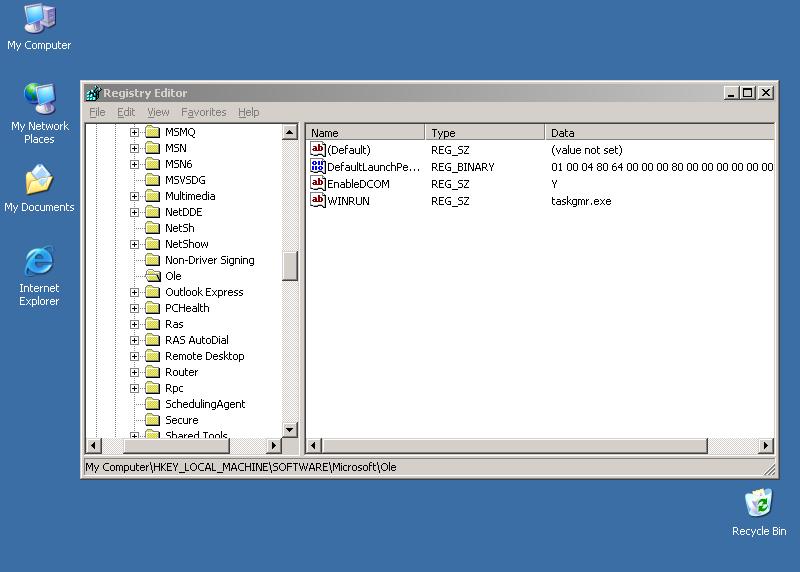Click value pane scroll right arrow
This screenshot has height=572, width=800.
(x=766, y=445)
